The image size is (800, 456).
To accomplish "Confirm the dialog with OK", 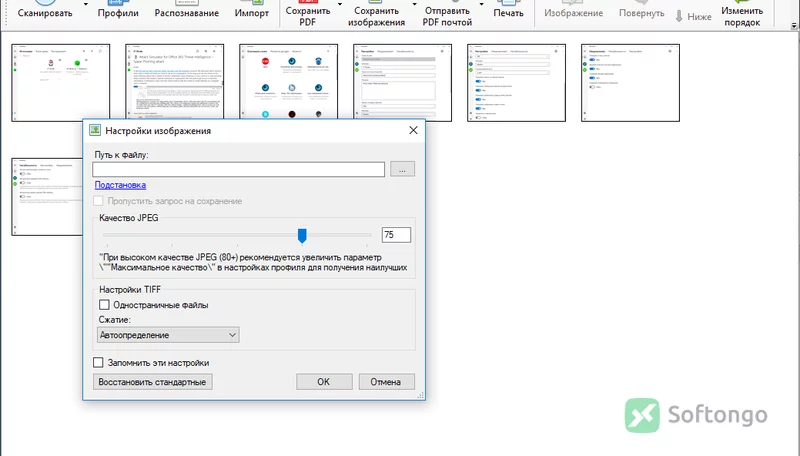I will click(324, 382).
